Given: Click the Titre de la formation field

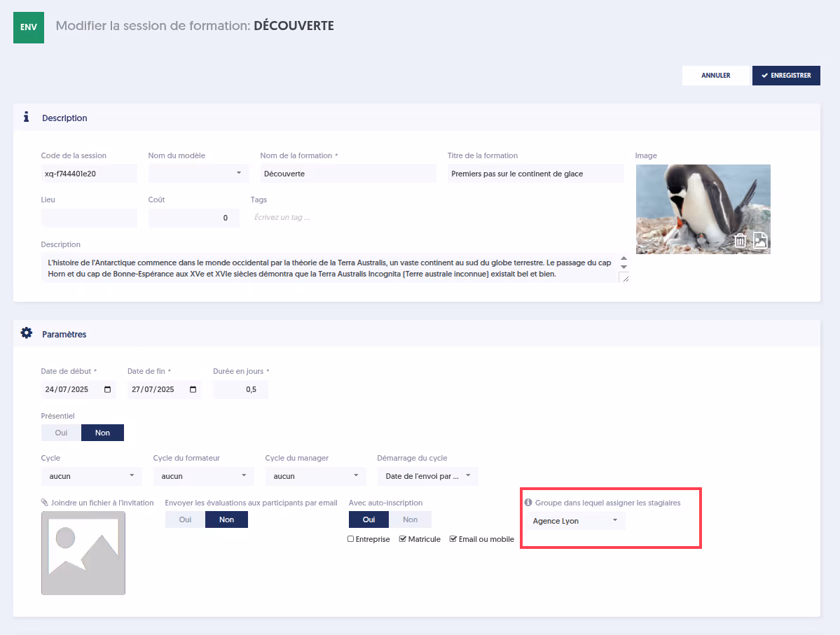Looking at the screenshot, I should click(536, 174).
